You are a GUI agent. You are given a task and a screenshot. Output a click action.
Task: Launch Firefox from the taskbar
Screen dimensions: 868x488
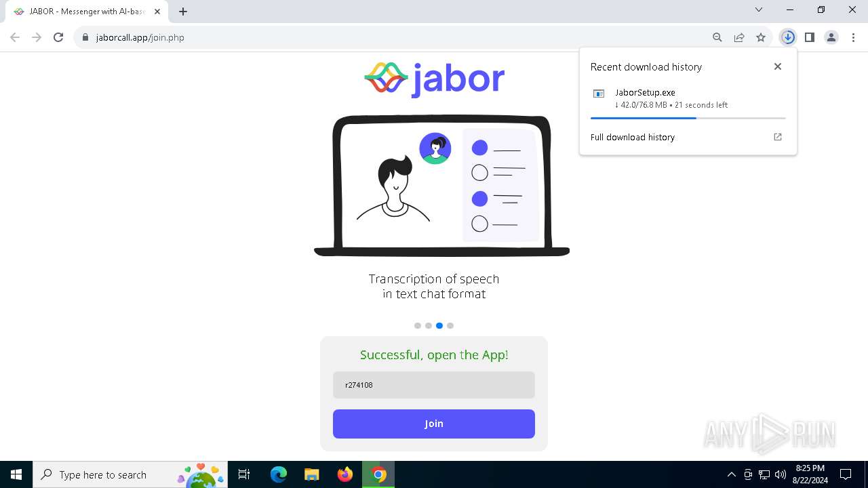[x=344, y=474]
